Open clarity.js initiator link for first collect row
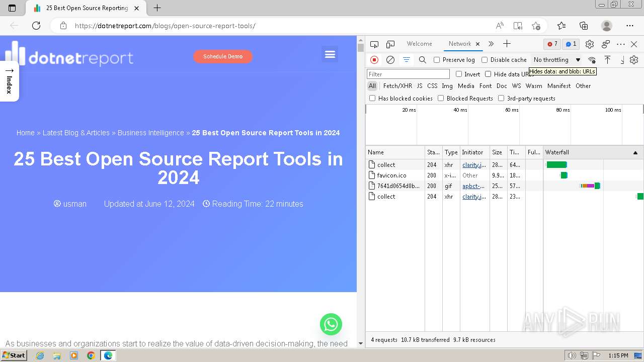Image resolution: width=644 pixels, height=362 pixels. tap(474, 165)
